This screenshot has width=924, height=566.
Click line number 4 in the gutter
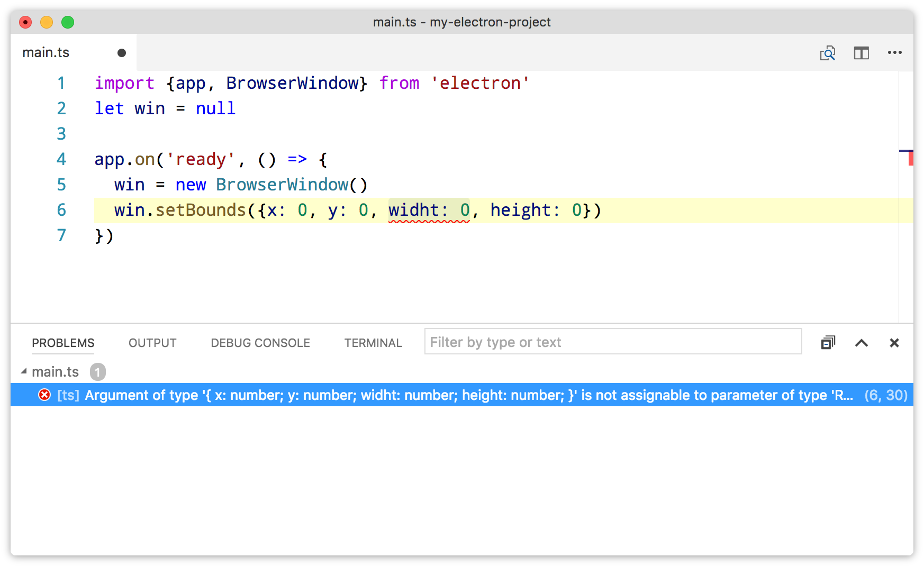[x=61, y=159]
